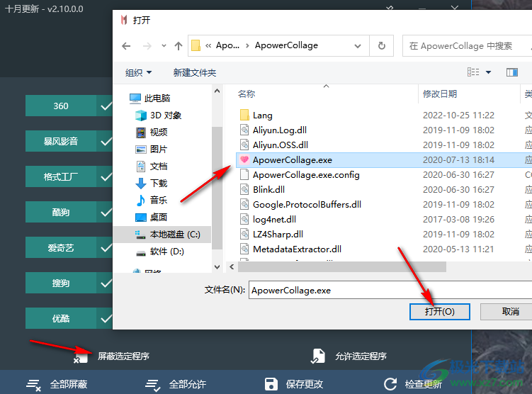Select 此电脑 in navigation tree

click(149, 98)
